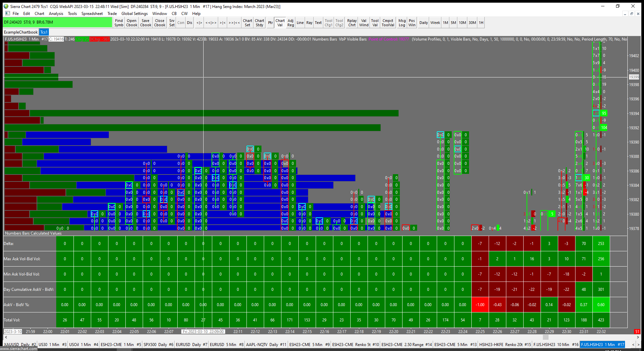Select the Adj Reg tool
Screen dimensions: 644x351
(x=290, y=23)
